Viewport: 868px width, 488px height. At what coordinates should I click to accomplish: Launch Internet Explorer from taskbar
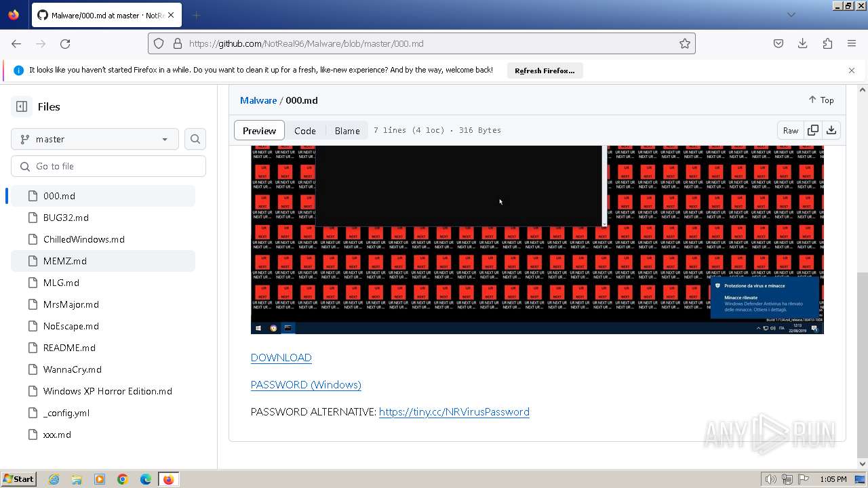(x=54, y=479)
